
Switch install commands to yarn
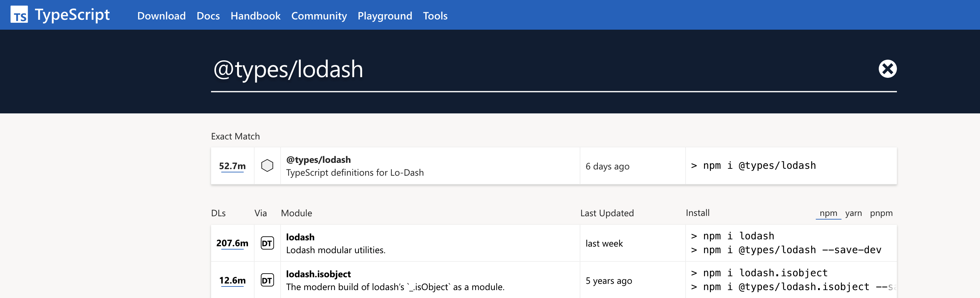853,213
